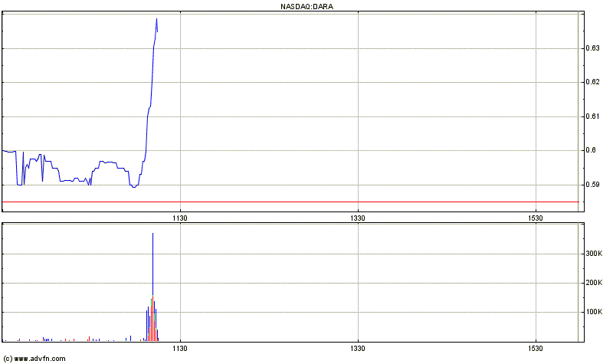This screenshot has height=364, width=613.
Task: Click the NASDAQ:DARA chart title
Action: pos(306,6)
